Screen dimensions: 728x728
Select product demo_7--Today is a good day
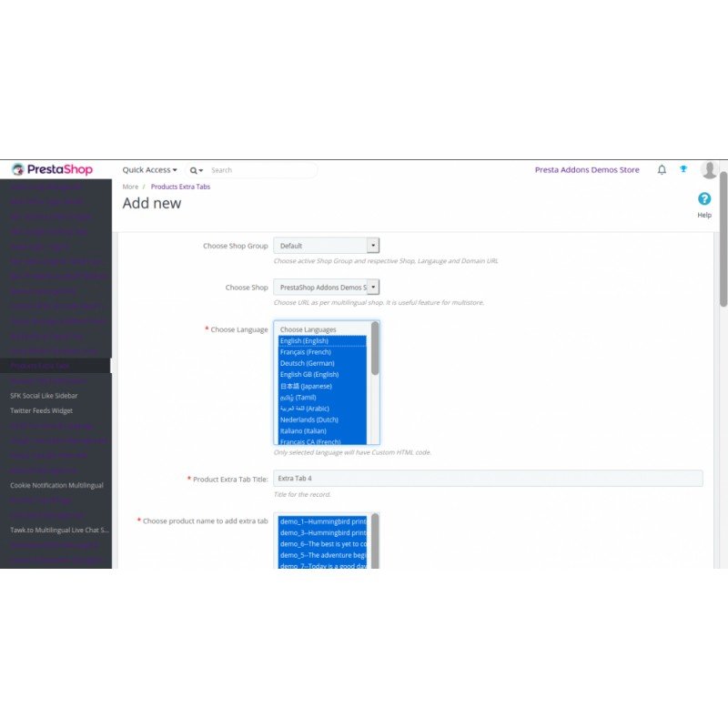(x=322, y=565)
